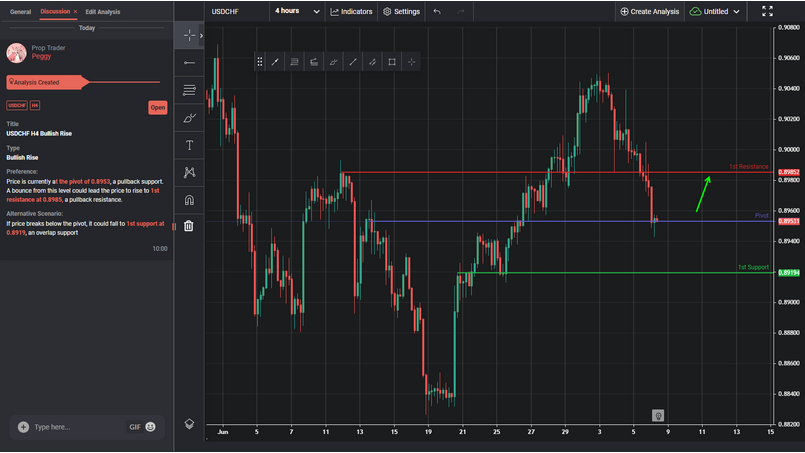Toggle the magnet snap mode
The image size is (805, 453).
click(189, 200)
